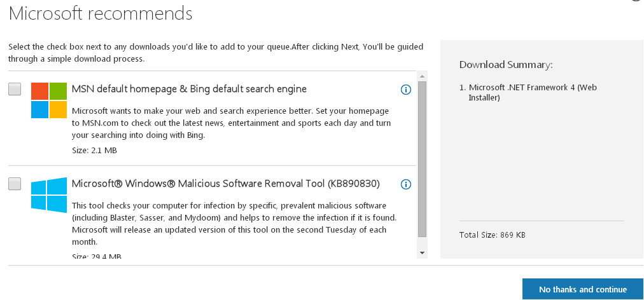Choose No thanks and continue

(583, 289)
